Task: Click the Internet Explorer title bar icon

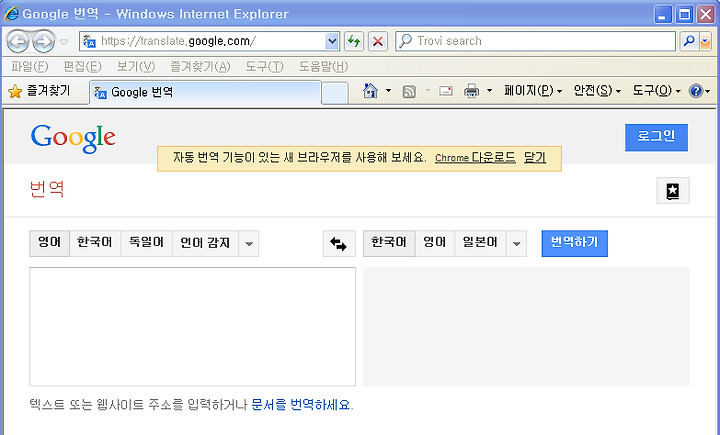Action: click(11, 14)
